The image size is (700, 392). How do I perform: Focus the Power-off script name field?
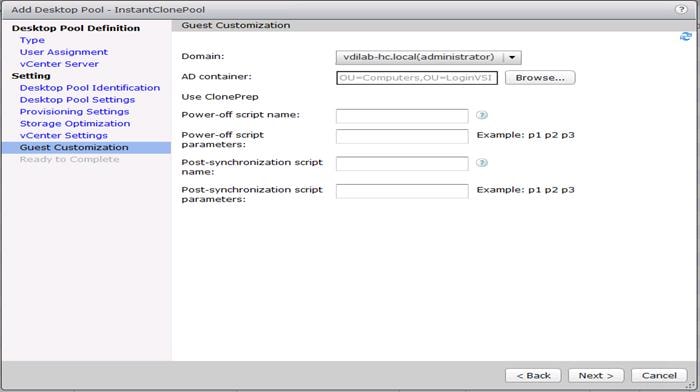[x=402, y=116]
